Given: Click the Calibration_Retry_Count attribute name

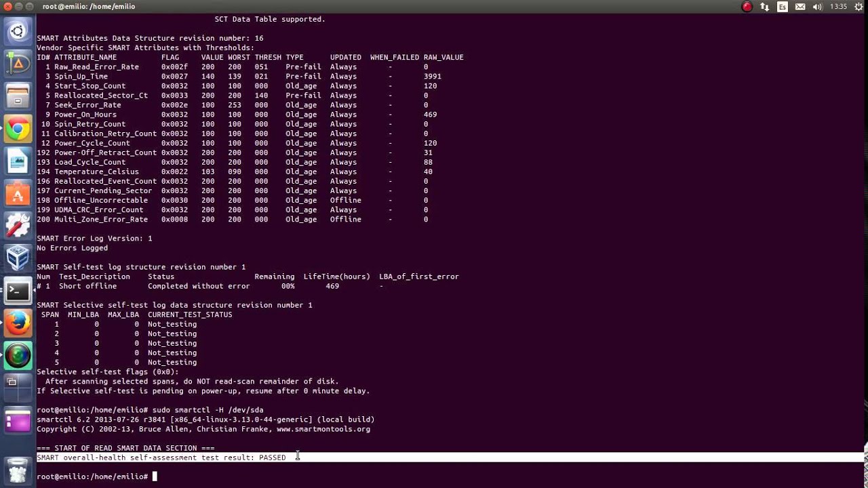Looking at the screenshot, I should (105, 134).
